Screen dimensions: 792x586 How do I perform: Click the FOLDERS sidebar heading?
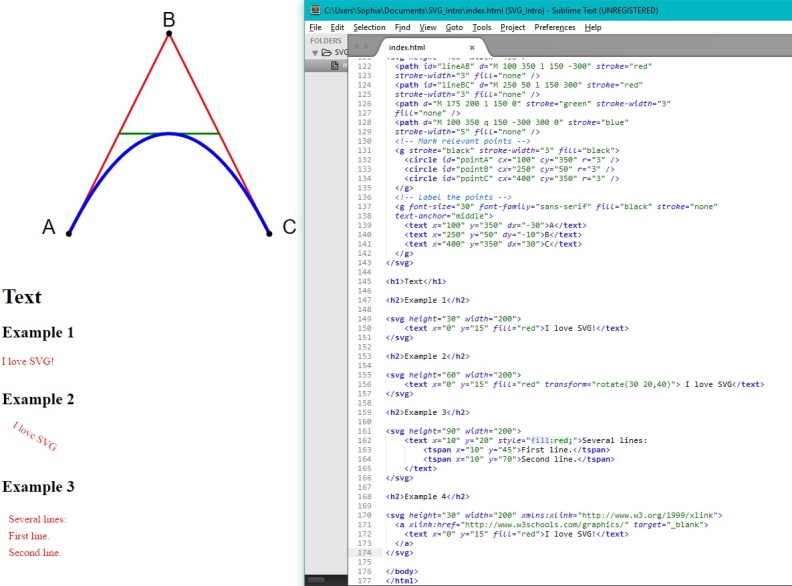click(326, 40)
